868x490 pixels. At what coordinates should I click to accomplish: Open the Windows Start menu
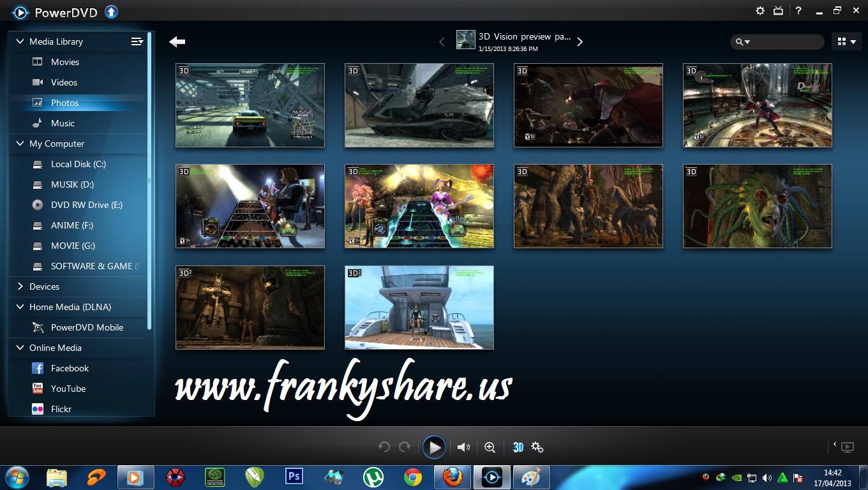(16, 477)
